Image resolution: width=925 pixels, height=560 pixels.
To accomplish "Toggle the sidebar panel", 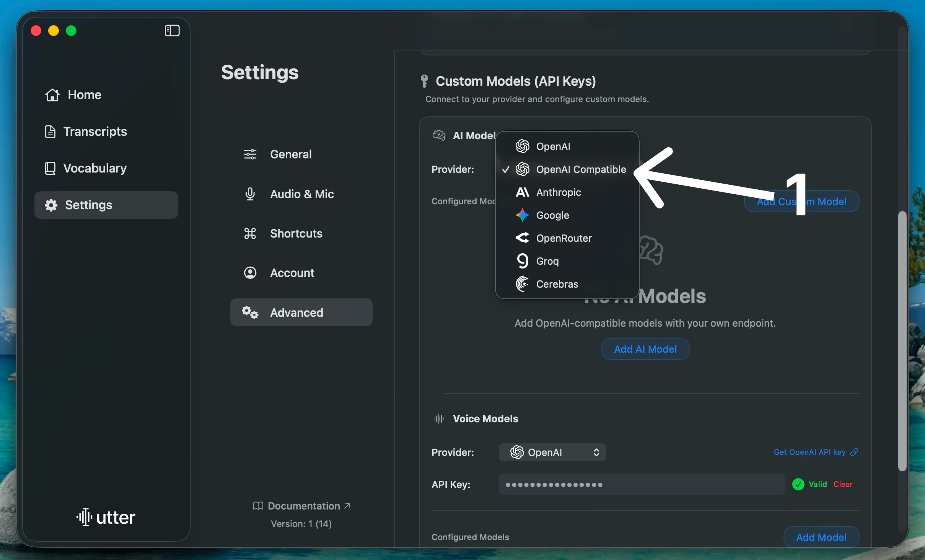I will 172,31.
